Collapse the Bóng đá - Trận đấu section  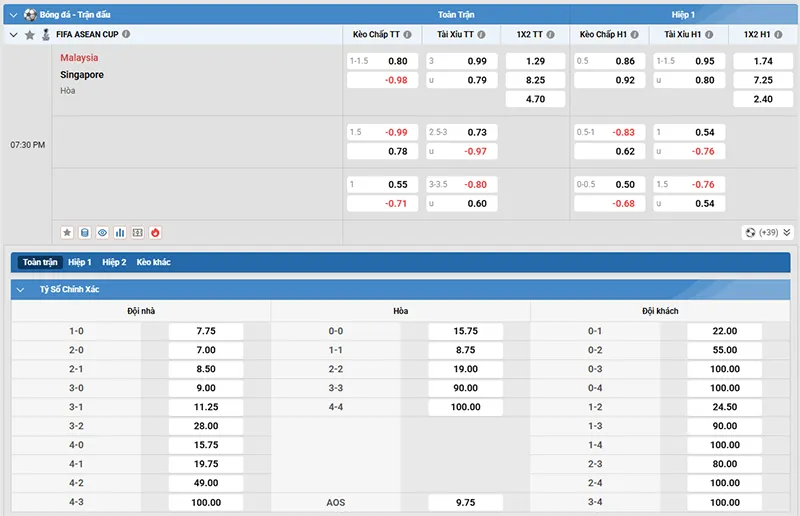point(14,15)
